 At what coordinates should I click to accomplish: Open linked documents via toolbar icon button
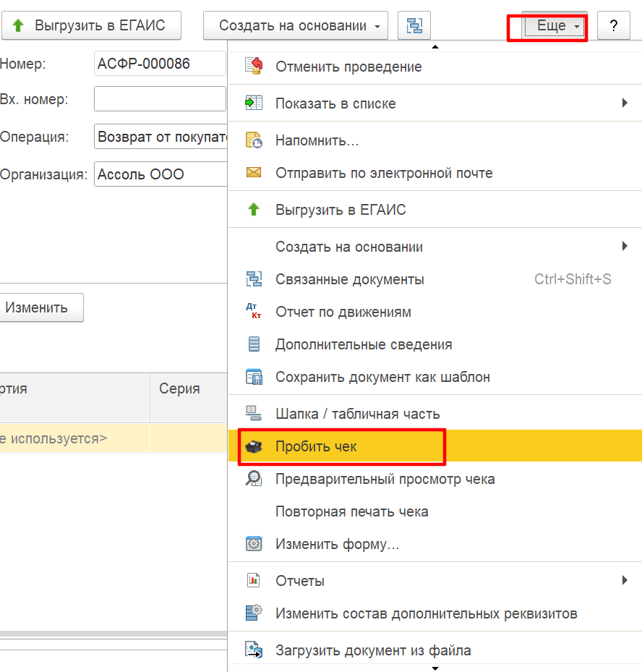click(x=414, y=26)
